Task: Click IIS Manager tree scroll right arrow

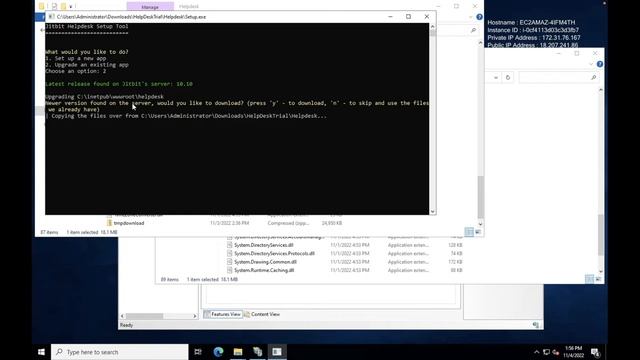Action: pyautogui.click(x=195, y=316)
